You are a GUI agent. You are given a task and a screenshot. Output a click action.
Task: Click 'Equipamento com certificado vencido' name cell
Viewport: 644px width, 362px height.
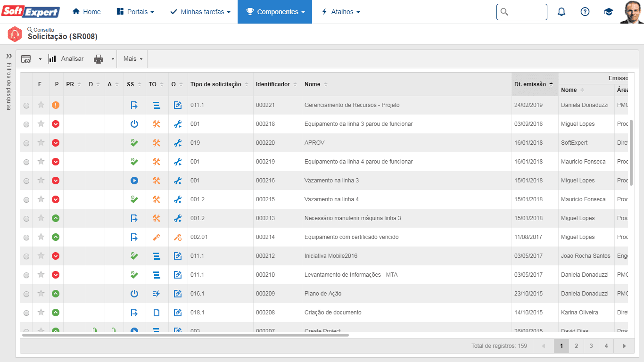(x=406, y=237)
